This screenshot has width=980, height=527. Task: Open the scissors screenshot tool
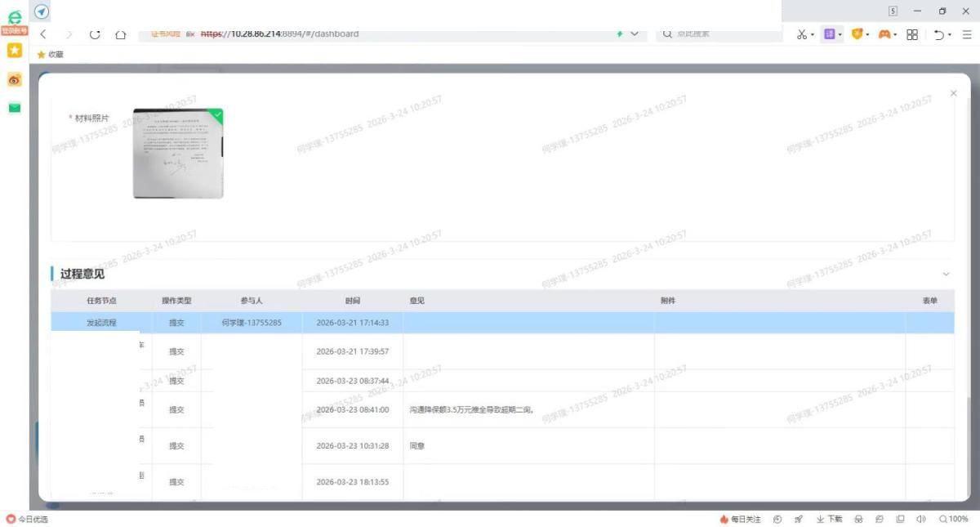pyautogui.click(x=802, y=34)
